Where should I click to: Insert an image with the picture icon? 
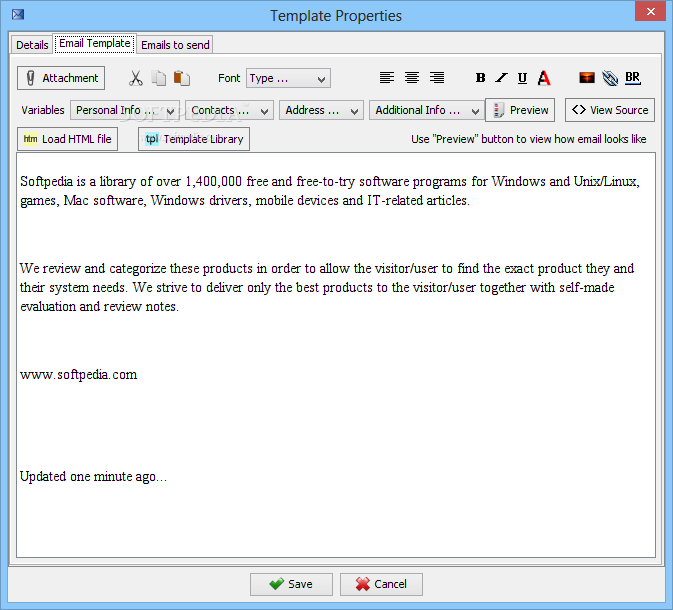587,78
